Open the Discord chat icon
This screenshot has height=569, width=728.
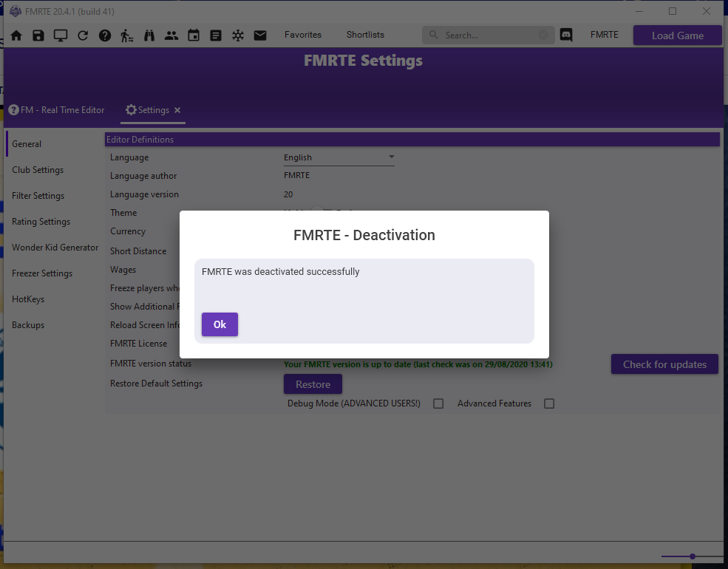566,35
